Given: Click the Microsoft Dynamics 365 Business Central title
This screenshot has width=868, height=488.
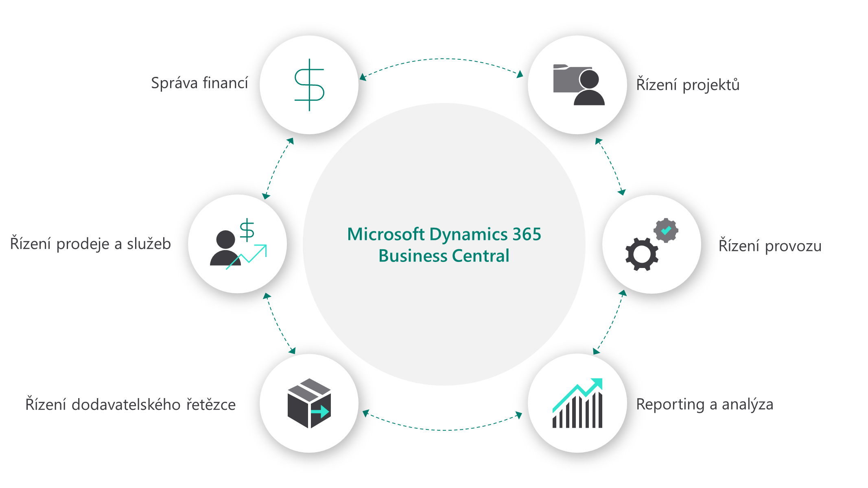Looking at the screenshot, I should [x=444, y=245].
